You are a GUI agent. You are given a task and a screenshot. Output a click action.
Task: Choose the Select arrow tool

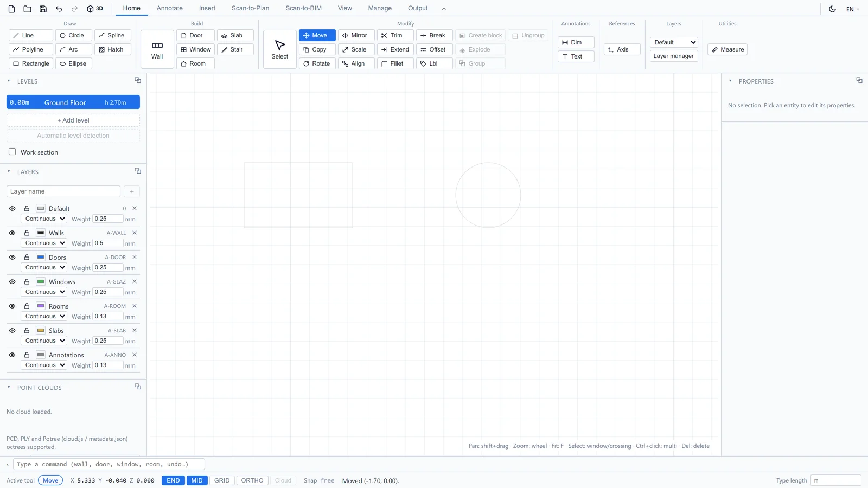coord(280,49)
